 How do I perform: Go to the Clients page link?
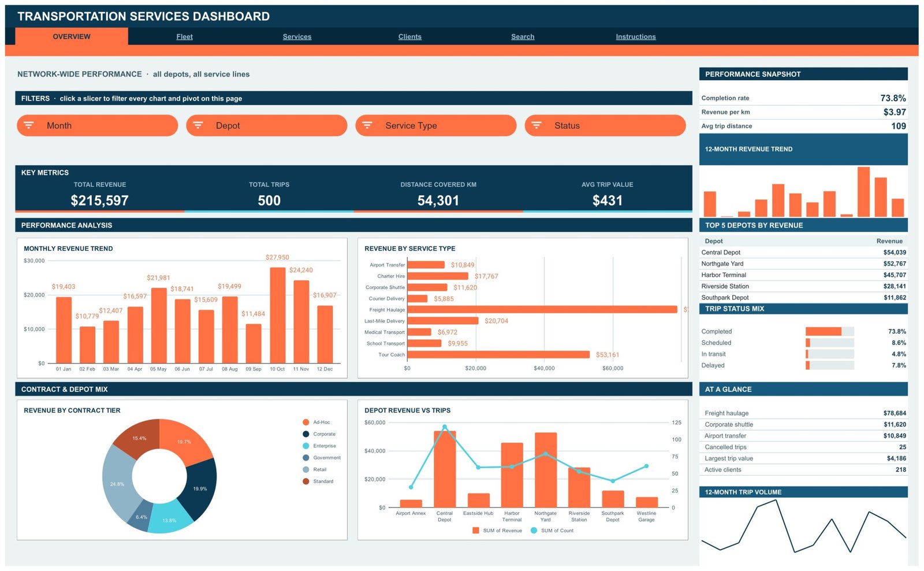pyautogui.click(x=410, y=36)
